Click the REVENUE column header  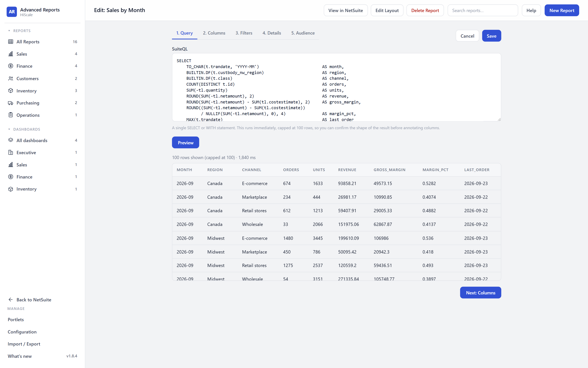347,170
